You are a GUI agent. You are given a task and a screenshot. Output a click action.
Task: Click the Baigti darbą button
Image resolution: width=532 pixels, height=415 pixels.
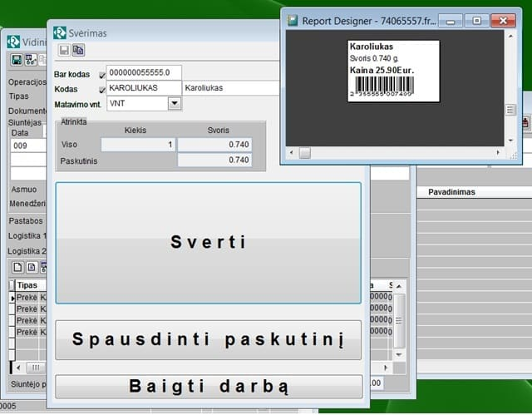pos(208,387)
